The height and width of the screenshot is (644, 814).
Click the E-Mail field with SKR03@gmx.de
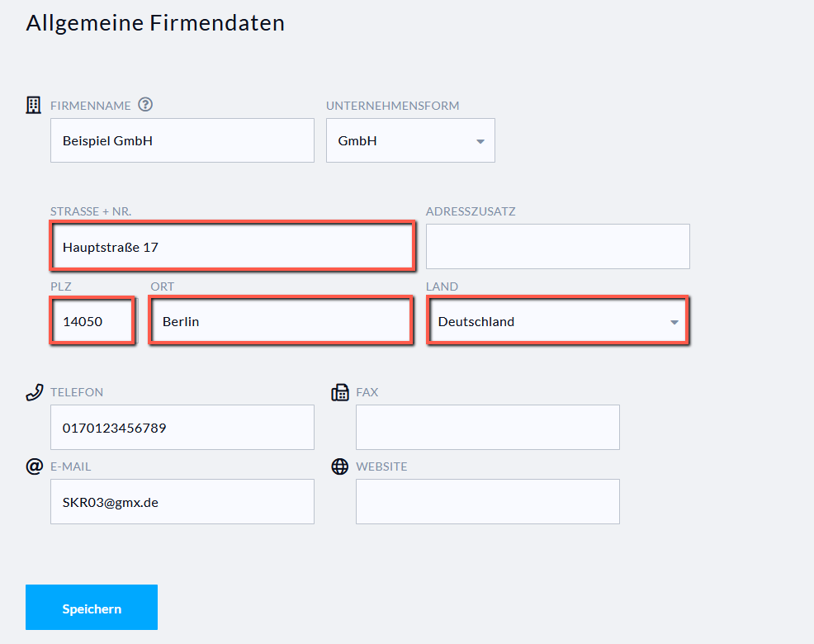[x=182, y=501]
